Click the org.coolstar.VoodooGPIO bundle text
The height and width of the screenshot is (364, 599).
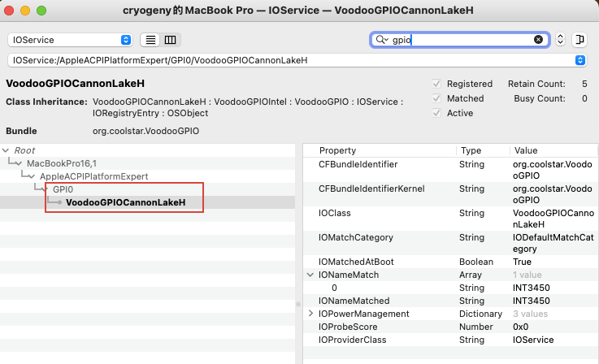click(x=145, y=131)
